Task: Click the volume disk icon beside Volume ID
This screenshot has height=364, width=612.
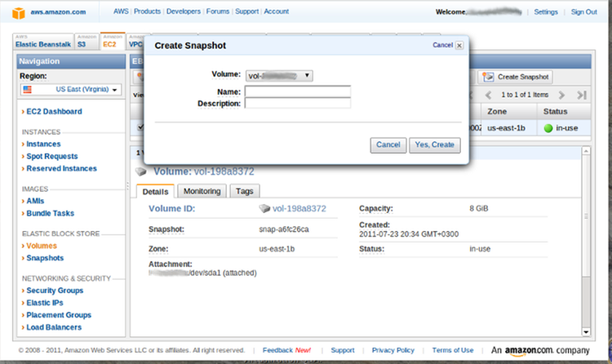Action: [264, 209]
